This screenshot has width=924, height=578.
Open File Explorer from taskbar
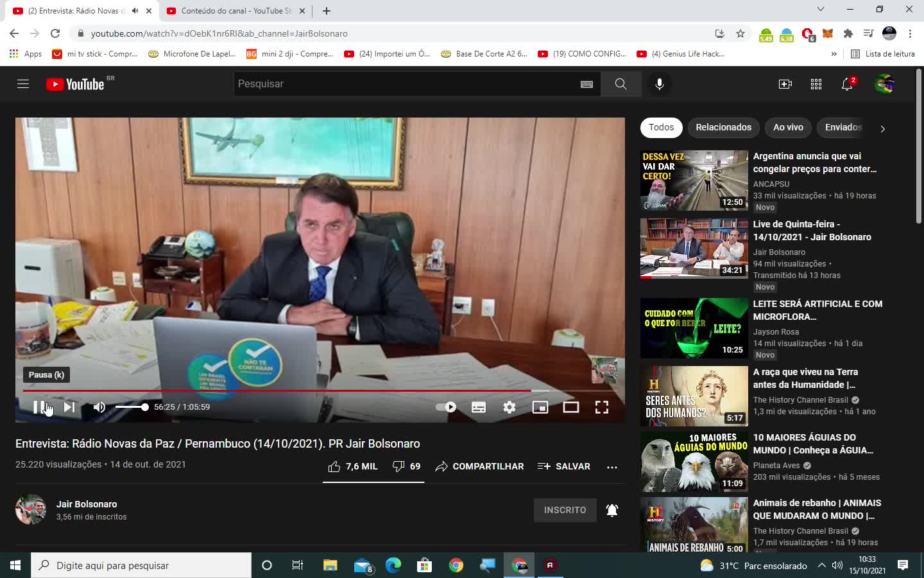click(330, 565)
